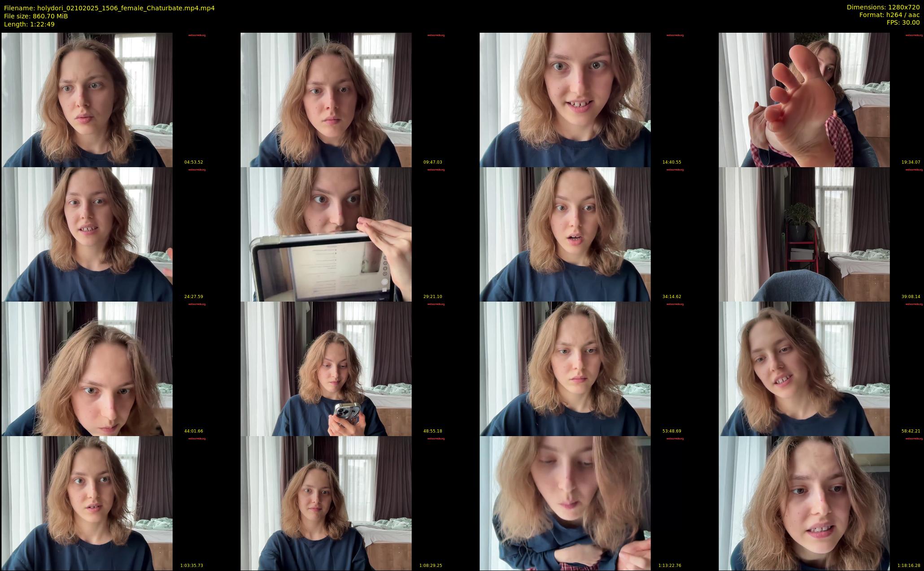Select the empty room frame at 39:08.14
This screenshot has width=924, height=571.
tap(820, 234)
